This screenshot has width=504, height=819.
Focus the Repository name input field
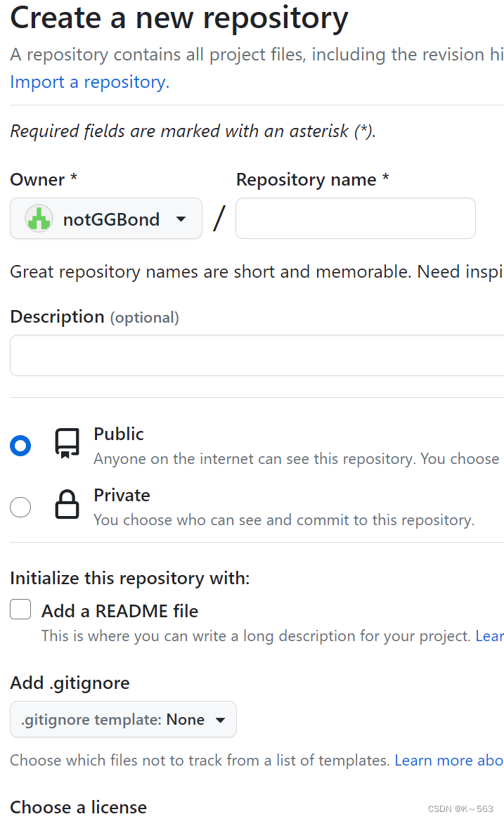[356, 219]
